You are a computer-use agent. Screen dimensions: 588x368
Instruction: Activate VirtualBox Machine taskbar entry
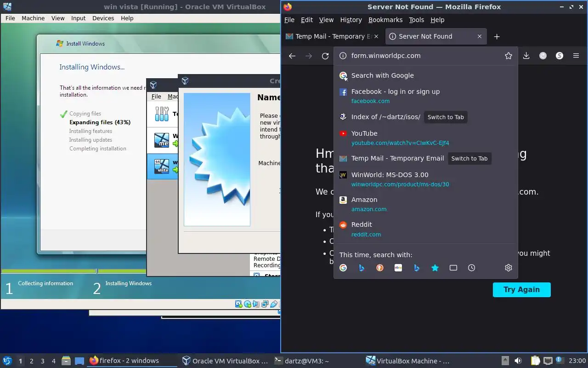(x=408, y=361)
